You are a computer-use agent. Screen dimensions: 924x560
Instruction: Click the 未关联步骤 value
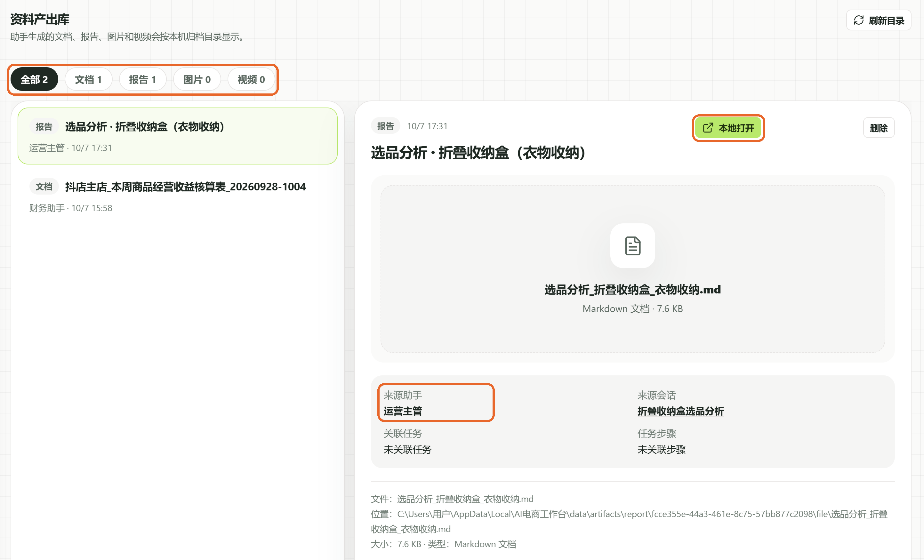[661, 449]
